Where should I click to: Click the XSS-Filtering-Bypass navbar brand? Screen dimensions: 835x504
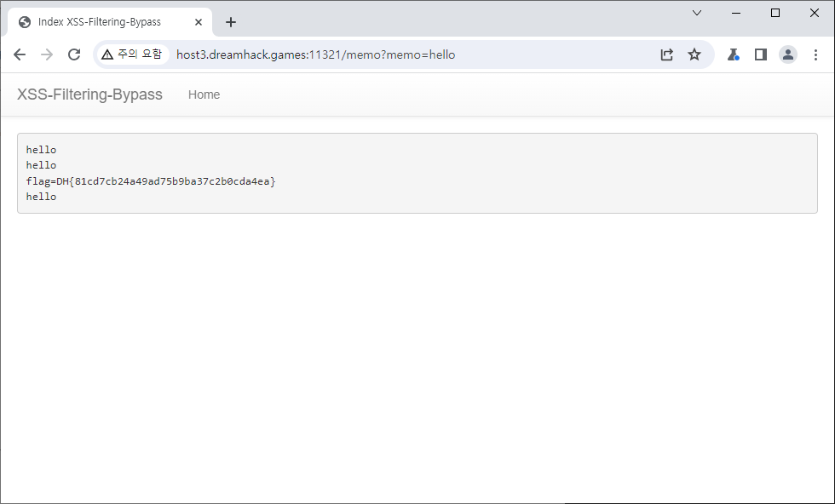[89, 94]
